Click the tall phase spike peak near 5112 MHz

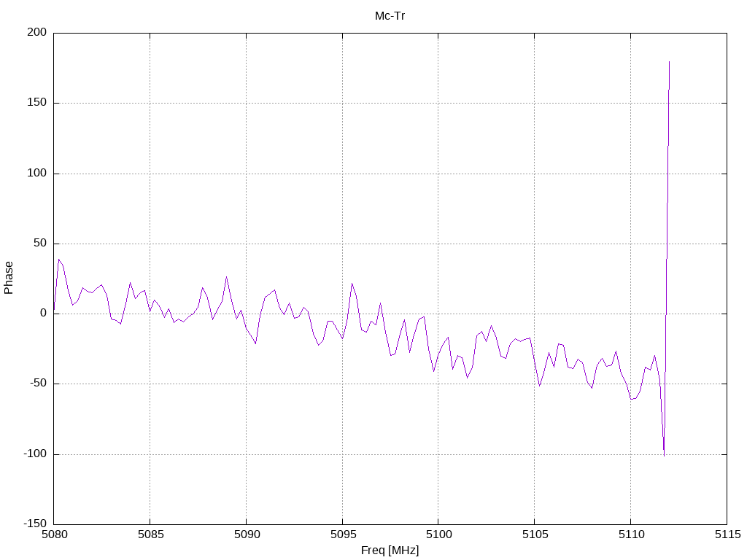coord(669,62)
